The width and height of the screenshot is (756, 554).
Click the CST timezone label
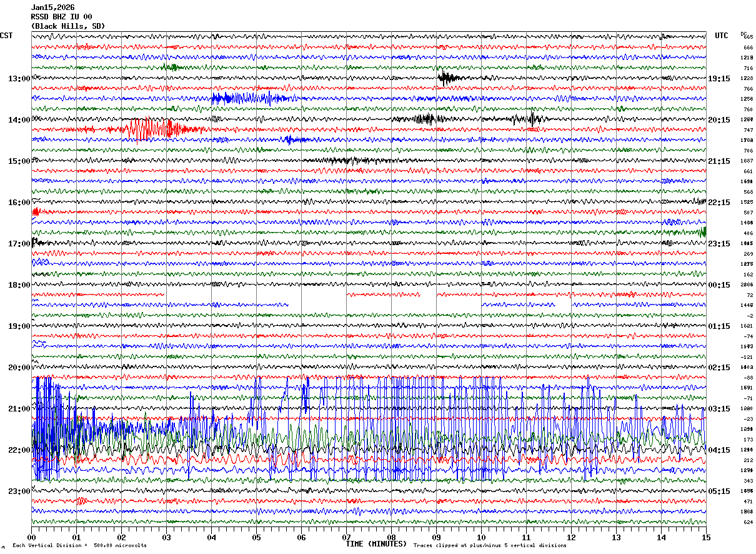tap(6, 36)
